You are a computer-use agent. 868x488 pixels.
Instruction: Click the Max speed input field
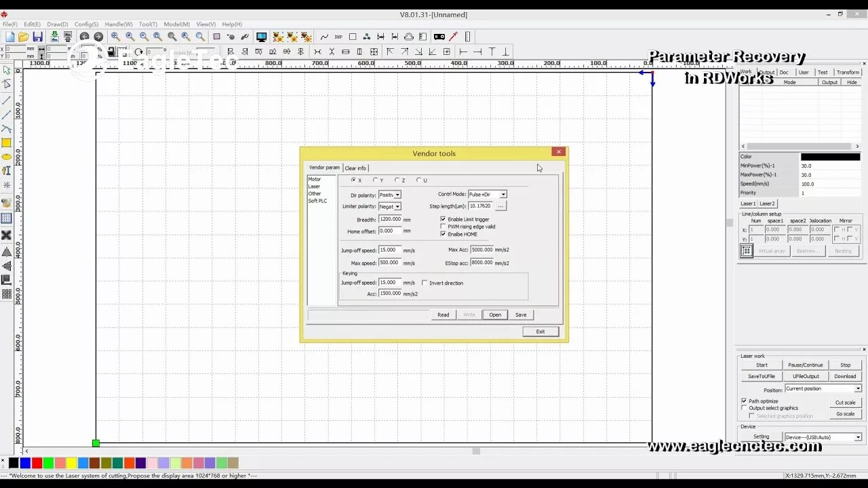[390, 263]
